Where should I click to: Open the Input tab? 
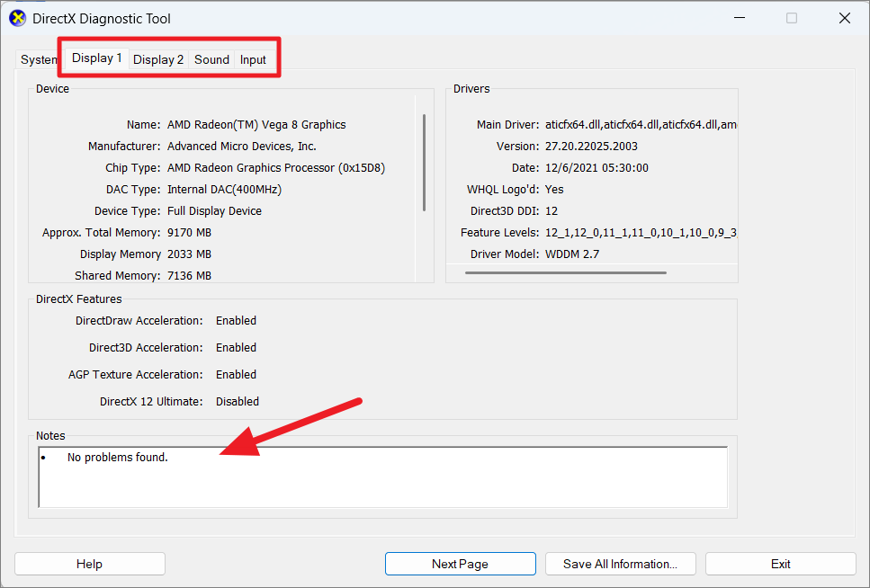[x=253, y=59]
